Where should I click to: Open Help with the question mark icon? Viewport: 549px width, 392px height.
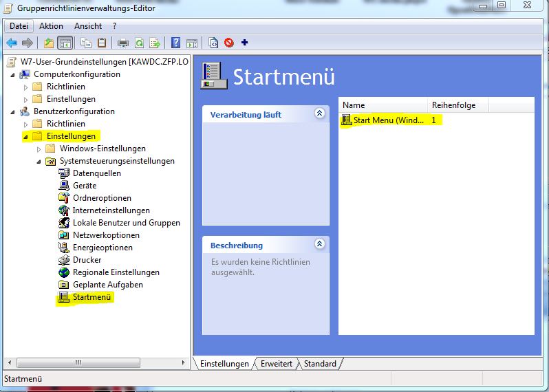point(175,43)
